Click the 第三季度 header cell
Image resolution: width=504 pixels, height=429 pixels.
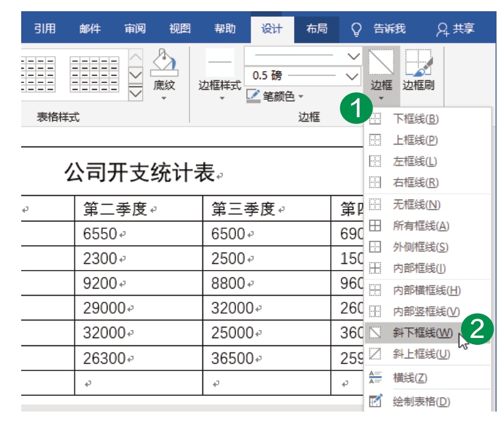(267, 208)
